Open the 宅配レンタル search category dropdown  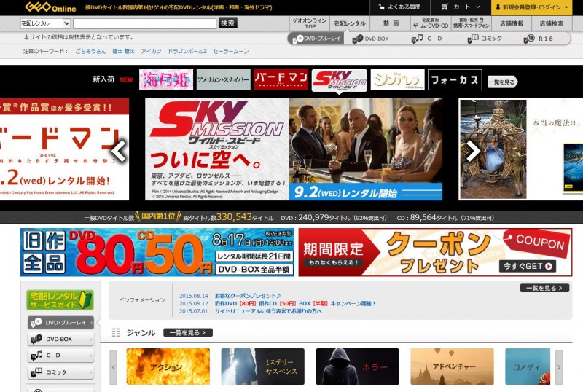tap(45, 23)
